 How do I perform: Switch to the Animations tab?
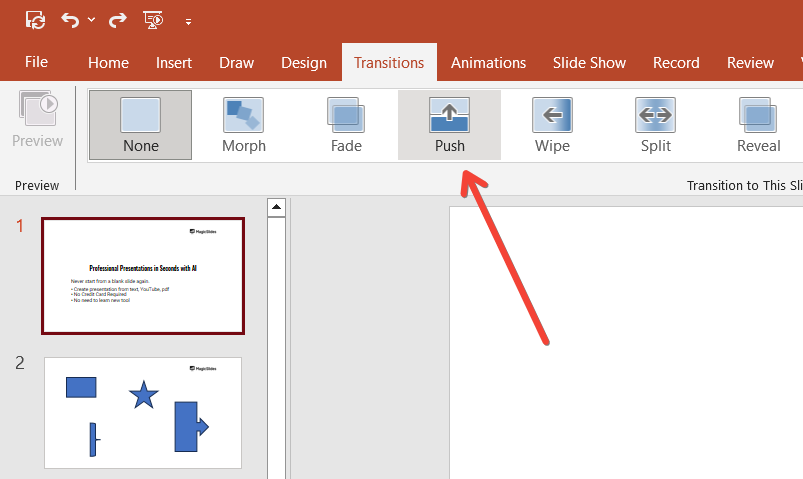tap(488, 62)
